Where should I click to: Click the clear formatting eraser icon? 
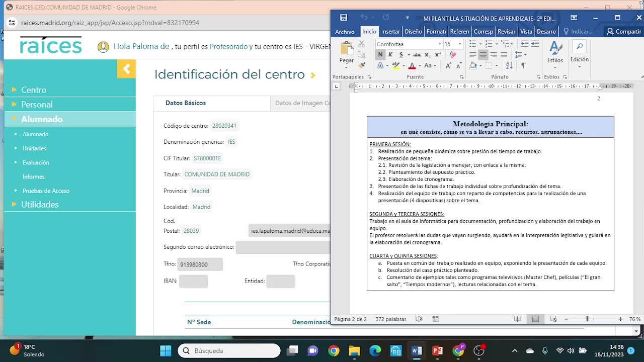pos(453,55)
